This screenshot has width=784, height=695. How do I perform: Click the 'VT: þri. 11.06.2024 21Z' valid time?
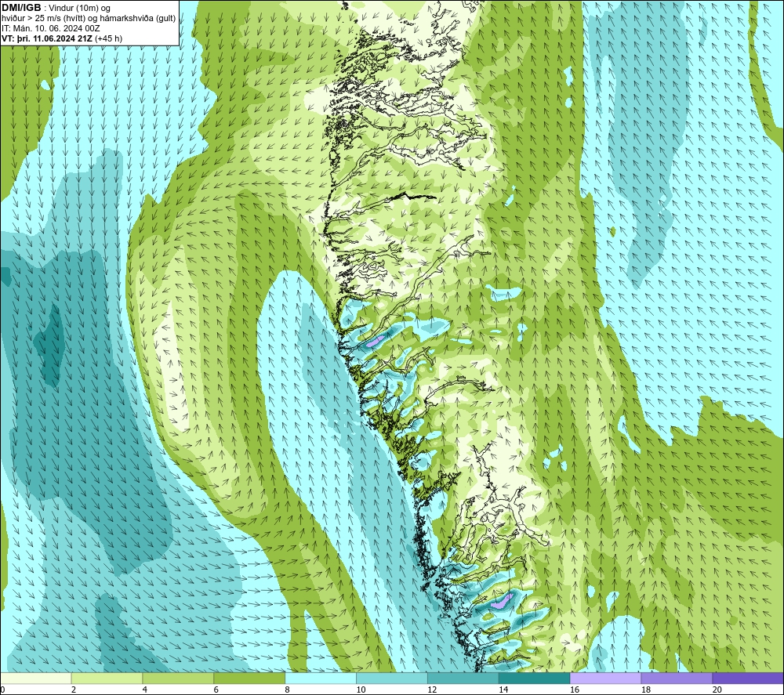pos(47,38)
